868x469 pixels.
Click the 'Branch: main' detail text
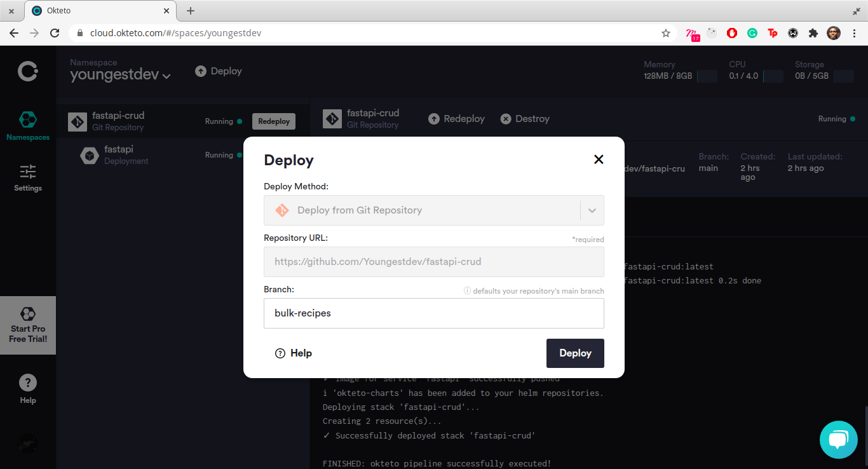[x=713, y=162]
